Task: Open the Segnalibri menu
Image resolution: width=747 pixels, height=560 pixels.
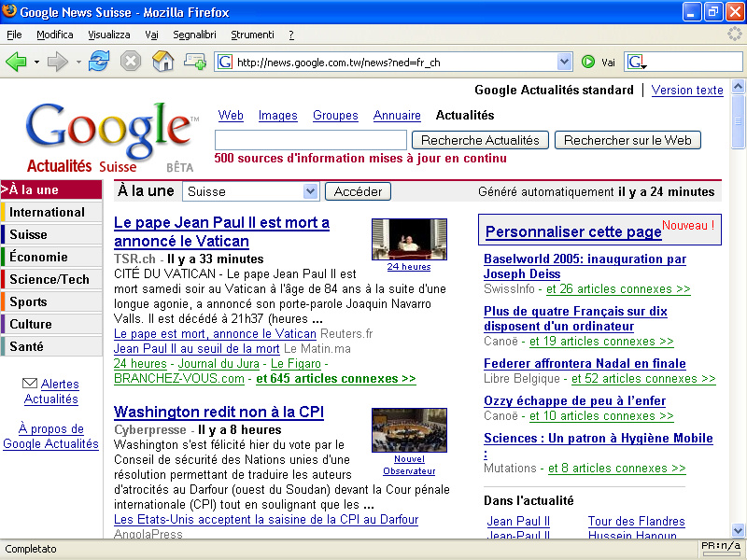Action: click(194, 35)
